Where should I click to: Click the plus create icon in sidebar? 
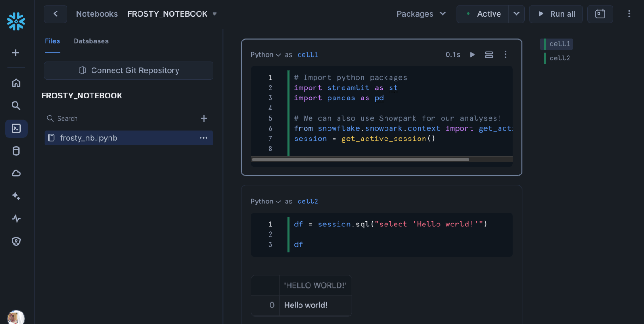coord(16,53)
